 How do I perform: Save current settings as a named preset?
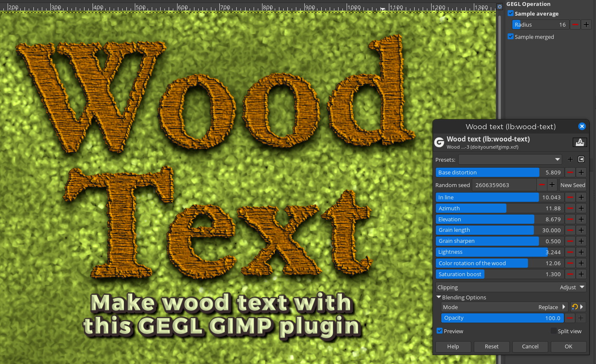[570, 159]
